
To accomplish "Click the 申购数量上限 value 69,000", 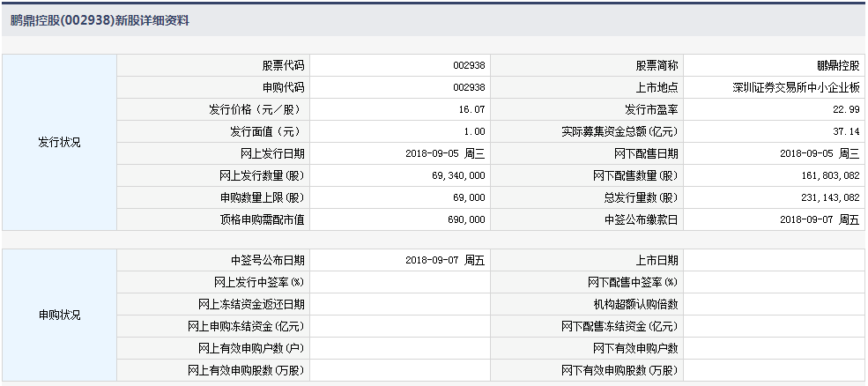I will (465, 197).
